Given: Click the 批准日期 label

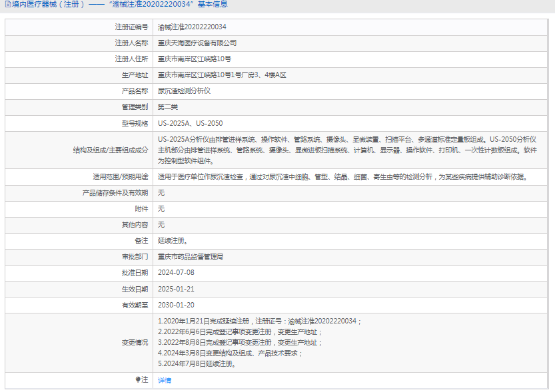Looking at the screenshot, I should tap(135, 272).
